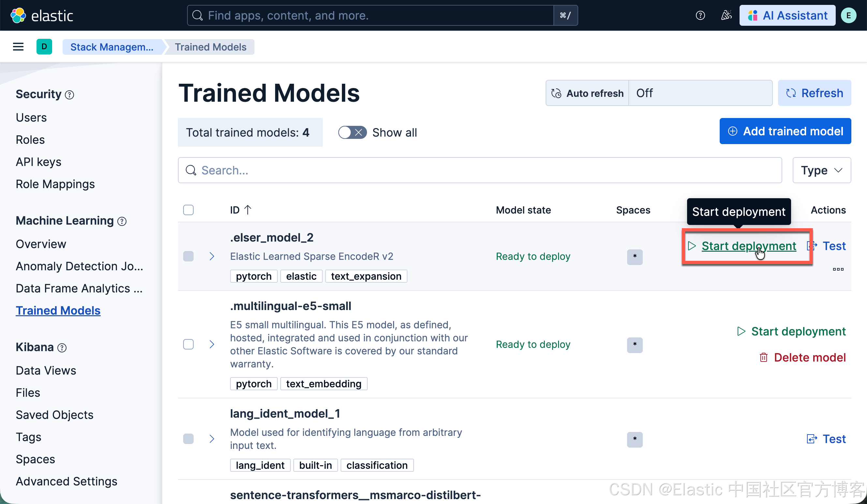Go to Role Mappings in sidebar
Screen dimensions: 867x504
[x=55, y=184]
